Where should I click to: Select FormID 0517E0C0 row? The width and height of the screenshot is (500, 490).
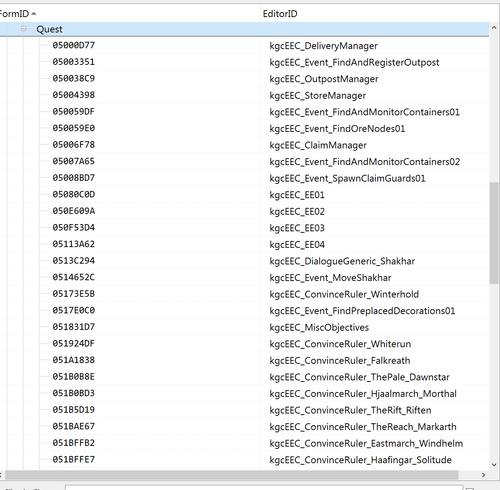[244, 311]
